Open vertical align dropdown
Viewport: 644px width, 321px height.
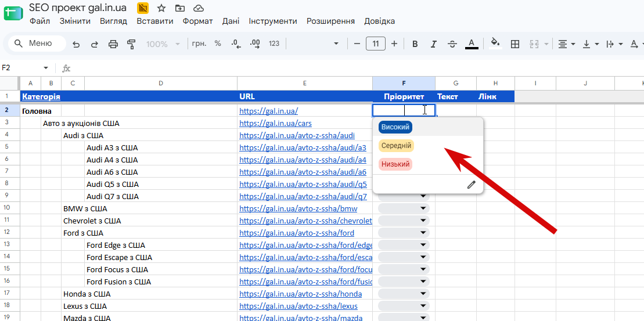click(x=591, y=44)
